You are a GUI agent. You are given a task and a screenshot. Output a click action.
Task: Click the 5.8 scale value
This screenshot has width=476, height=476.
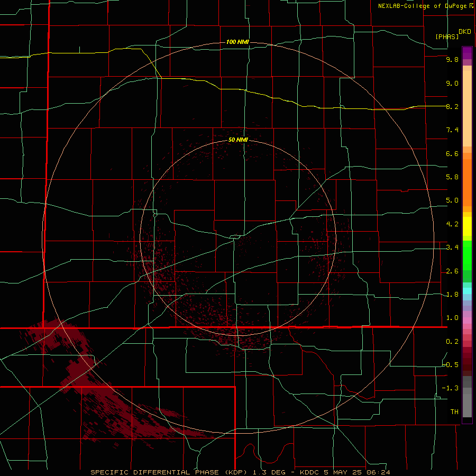[x=452, y=177]
